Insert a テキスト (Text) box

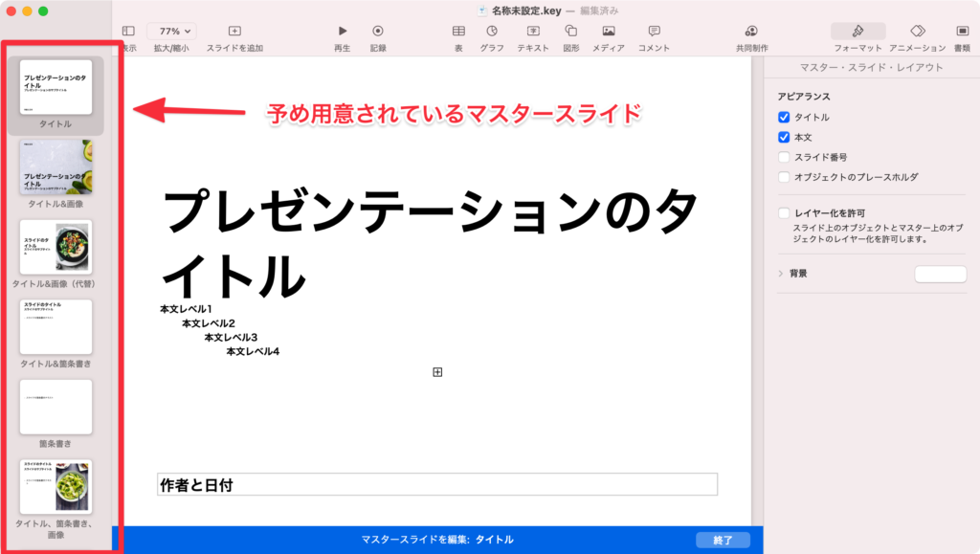pyautogui.click(x=534, y=31)
